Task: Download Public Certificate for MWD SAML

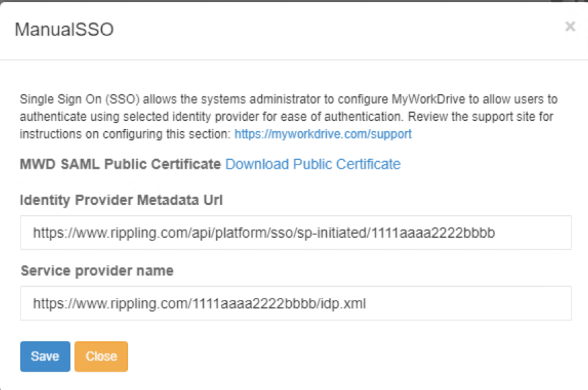Action: click(x=312, y=164)
